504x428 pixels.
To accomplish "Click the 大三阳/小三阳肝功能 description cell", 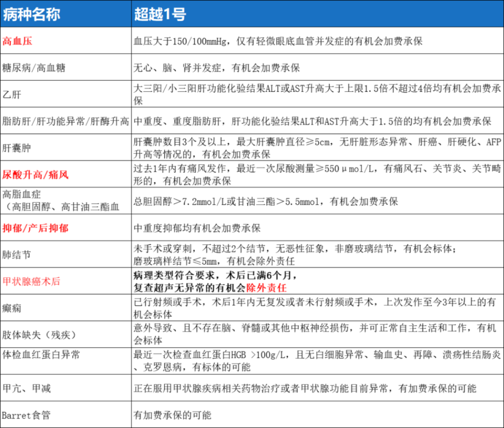I will 318,94.
